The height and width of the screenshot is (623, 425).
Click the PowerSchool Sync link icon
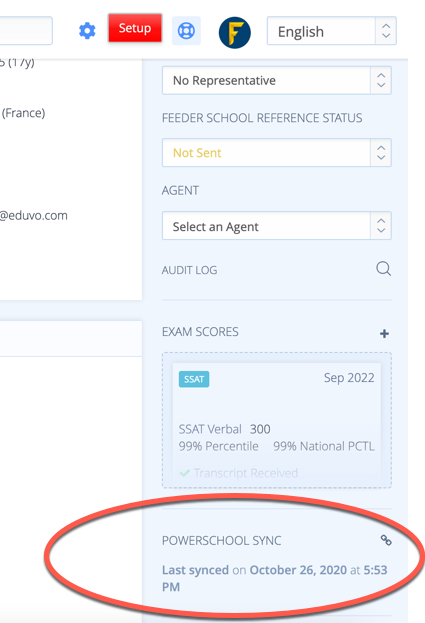click(386, 540)
